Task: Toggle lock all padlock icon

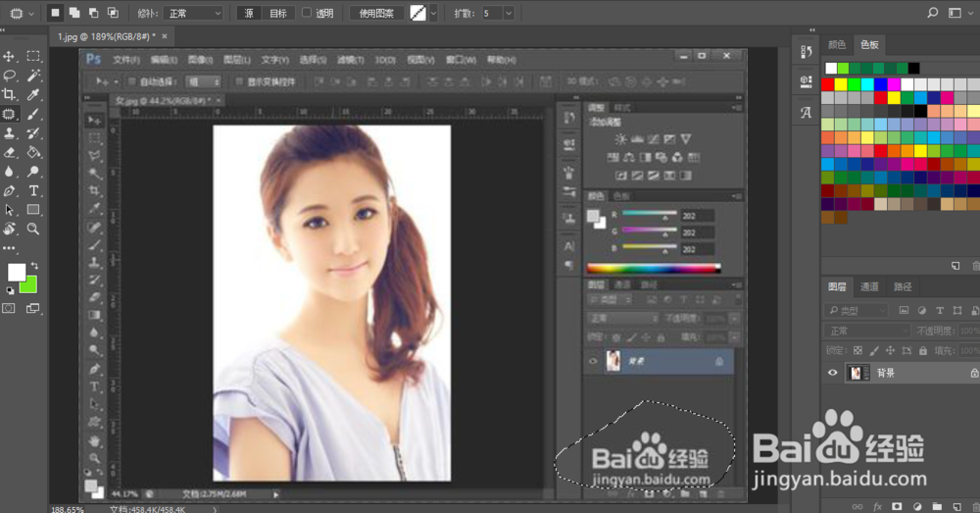Action: coord(922,351)
